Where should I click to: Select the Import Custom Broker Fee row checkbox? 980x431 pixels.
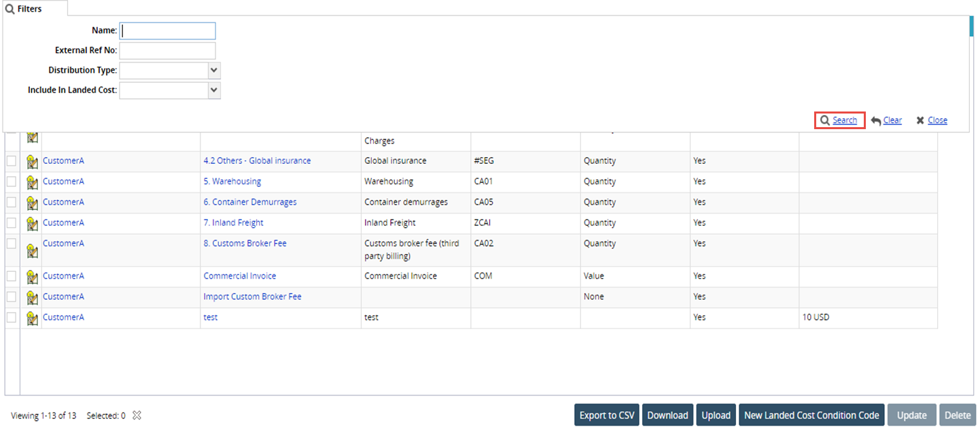pos(12,296)
